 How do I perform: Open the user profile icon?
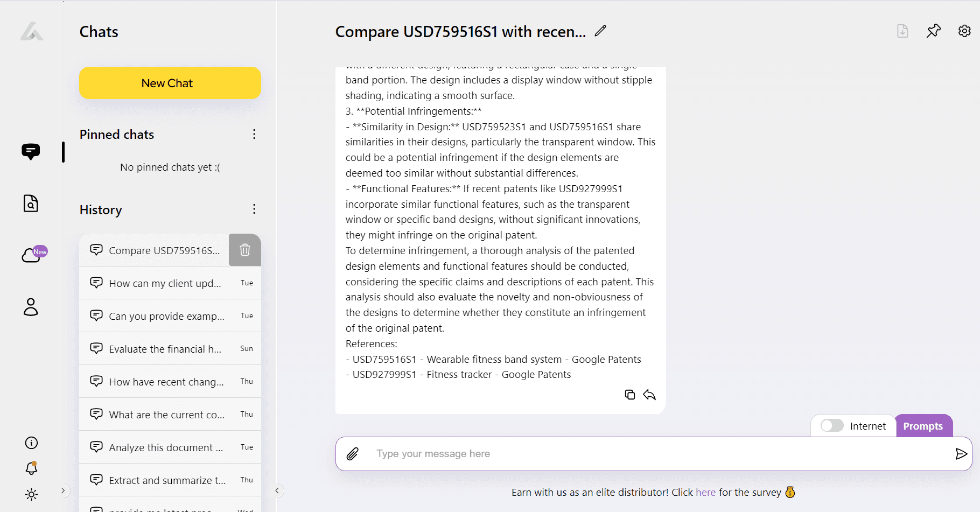point(31,307)
